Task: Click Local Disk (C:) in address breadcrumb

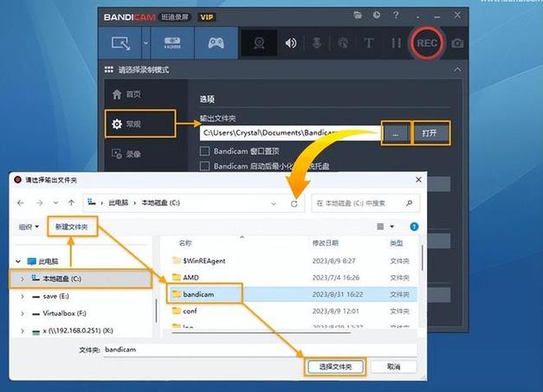Action: (x=161, y=202)
